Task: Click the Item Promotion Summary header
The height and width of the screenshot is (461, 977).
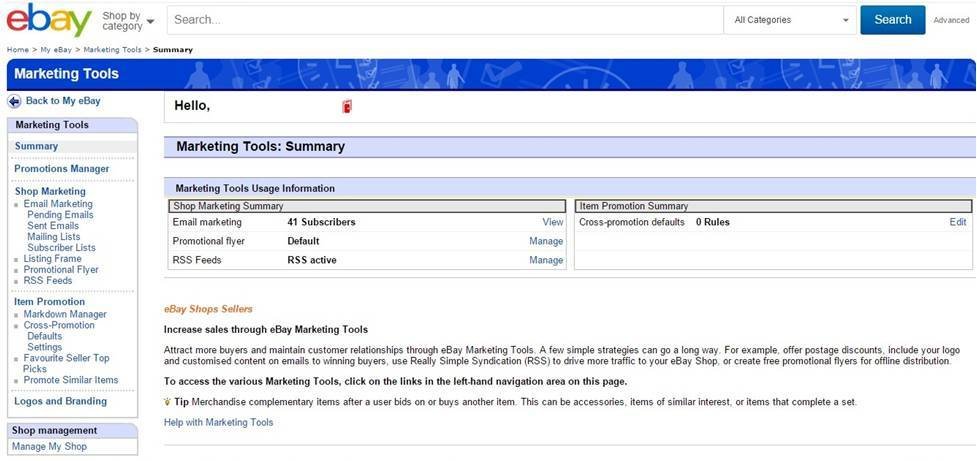Action: tap(773, 206)
